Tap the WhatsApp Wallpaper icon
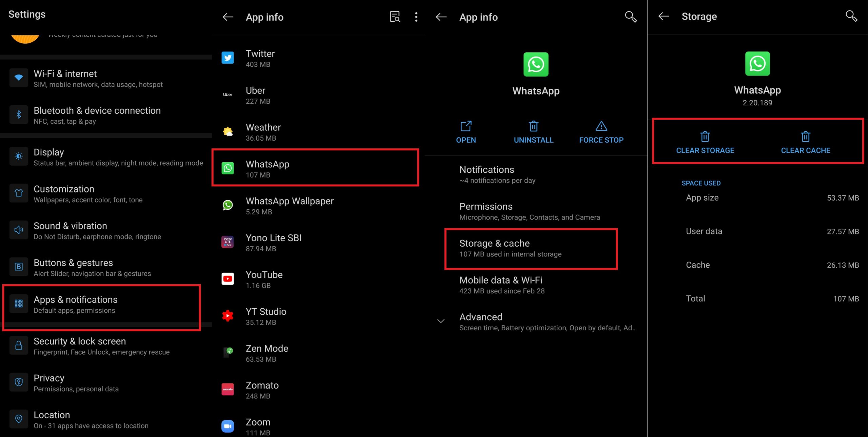The width and height of the screenshot is (868, 437). [x=228, y=205]
